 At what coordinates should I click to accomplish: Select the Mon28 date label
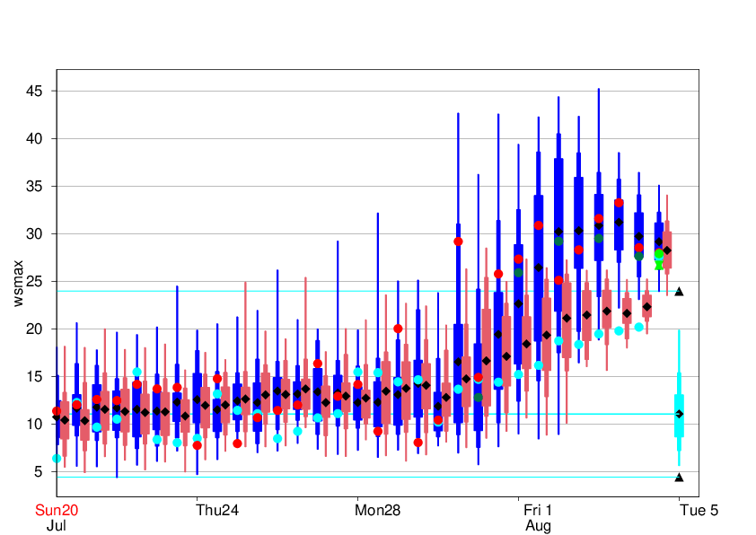(377, 511)
